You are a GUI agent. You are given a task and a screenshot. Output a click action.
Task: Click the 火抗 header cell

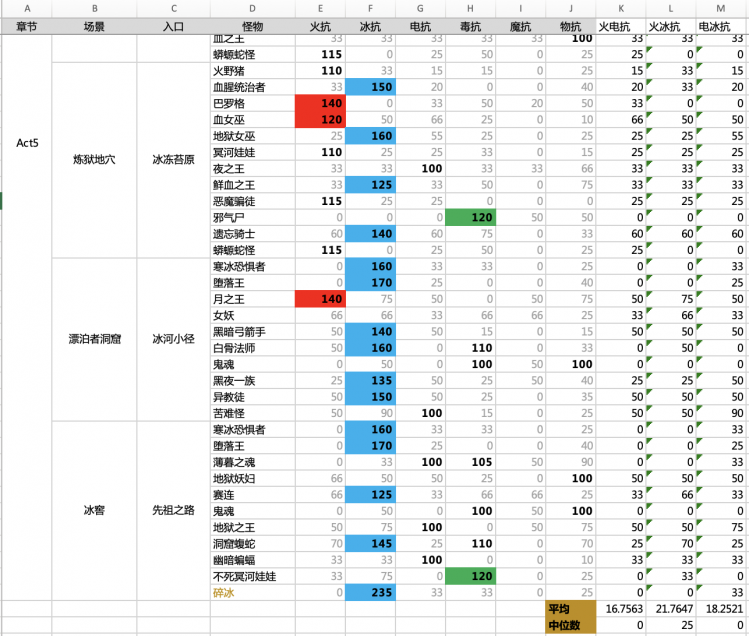320,27
